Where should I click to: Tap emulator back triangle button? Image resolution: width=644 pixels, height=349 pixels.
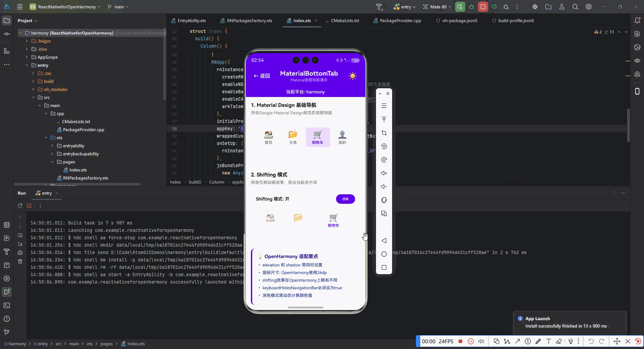pyautogui.click(x=384, y=241)
